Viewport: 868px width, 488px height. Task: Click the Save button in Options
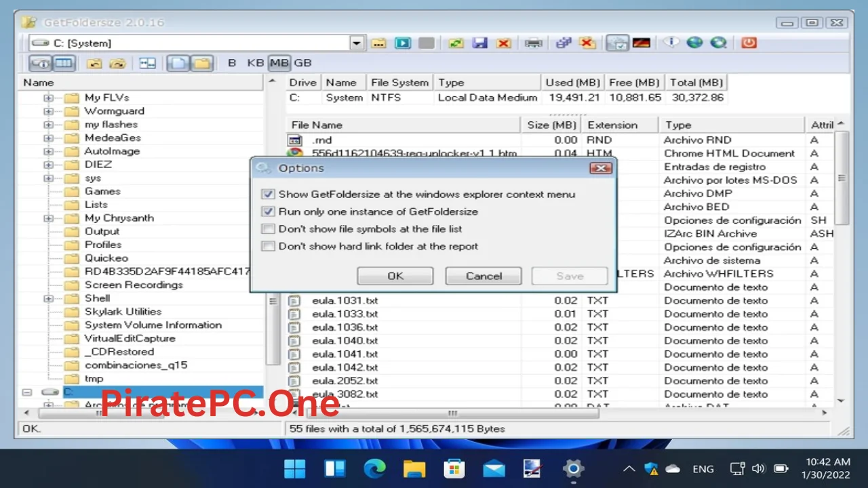[570, 276]
